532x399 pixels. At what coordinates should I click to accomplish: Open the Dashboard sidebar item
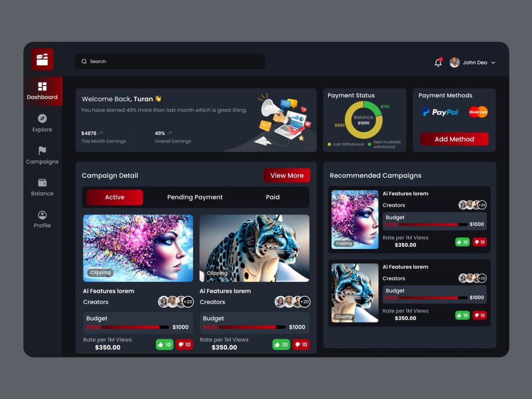(43, 91)
